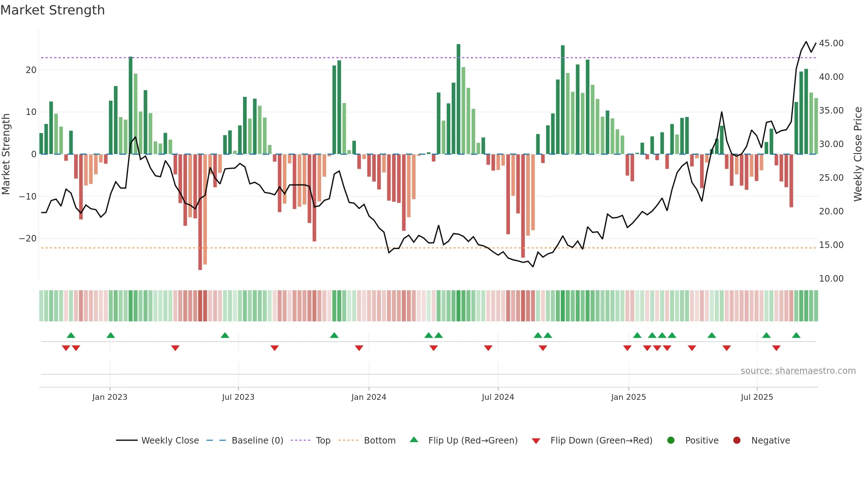
Task: Select the final Flip Down marker after Jul 2025
Action: pyautogui.click(x=776, y=348)
